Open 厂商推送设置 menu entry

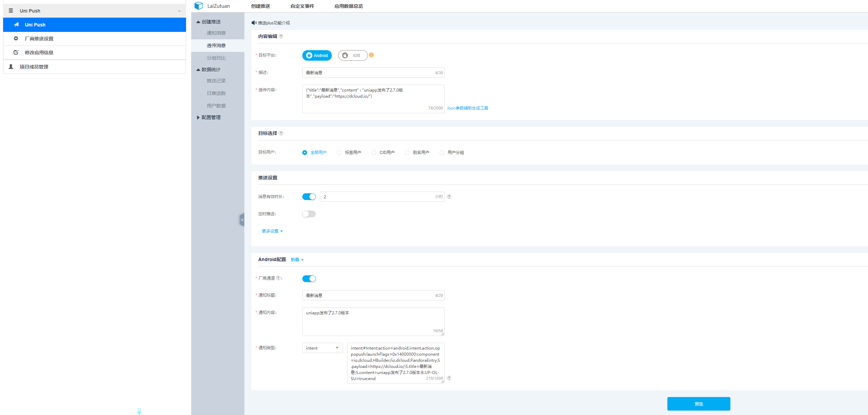[95, 38]
